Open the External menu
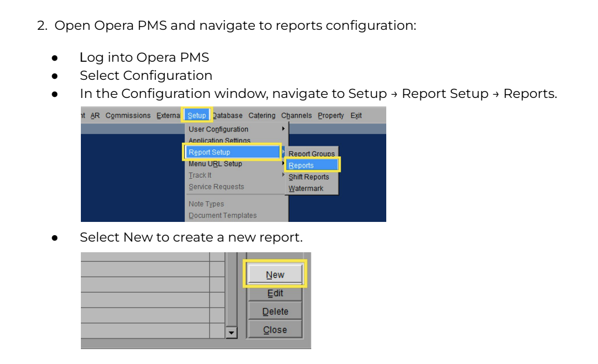Screen dimensions: 598x364 (168, 115)
